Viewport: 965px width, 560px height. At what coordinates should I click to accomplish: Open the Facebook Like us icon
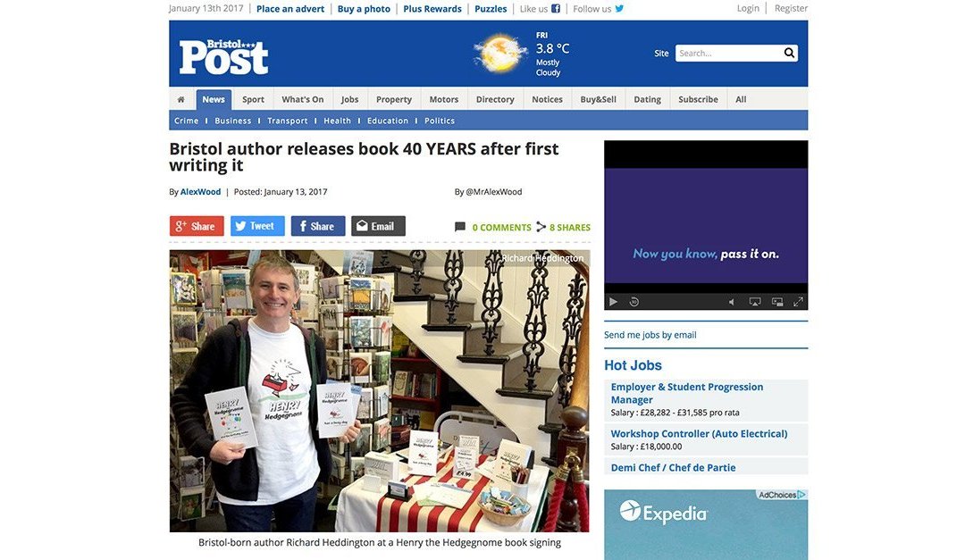[555, 9]
